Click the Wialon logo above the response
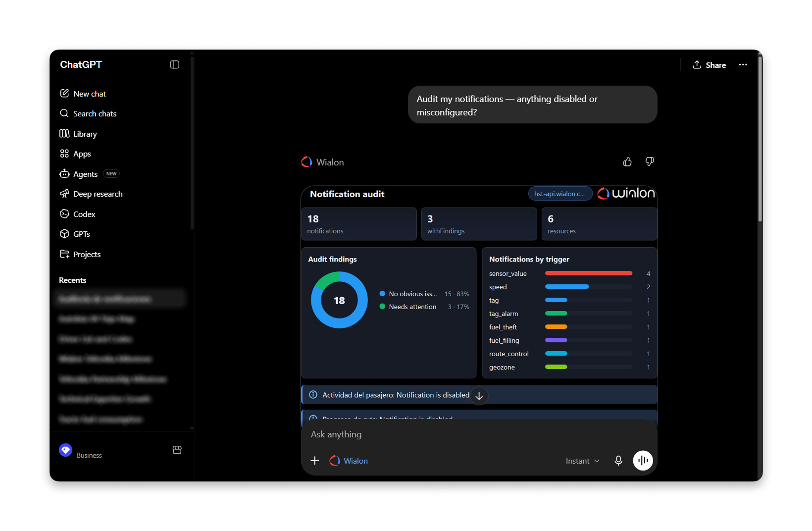The height and width of the screenshot is (531, 812). [x=306, y=162]
